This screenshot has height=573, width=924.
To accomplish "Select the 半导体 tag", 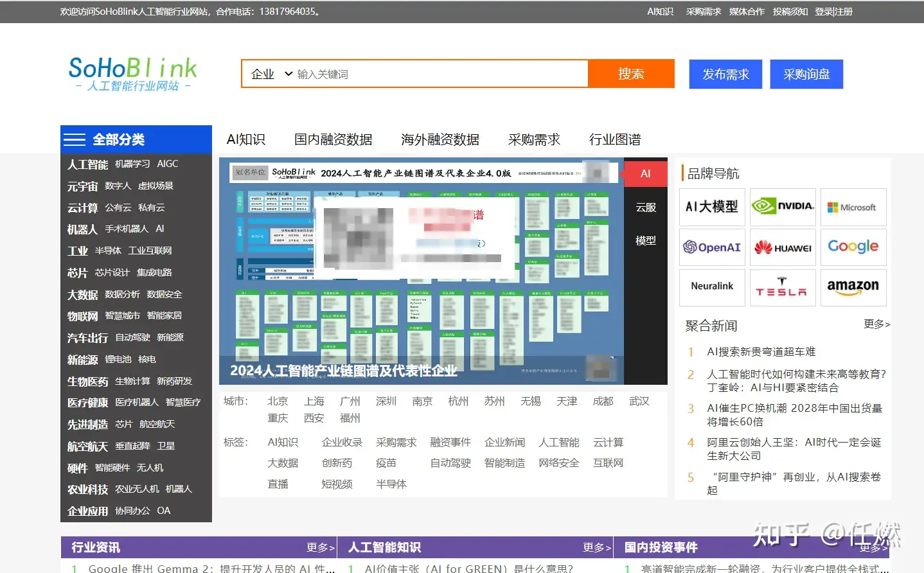I will pyautogui.click(x=391, y=484).
